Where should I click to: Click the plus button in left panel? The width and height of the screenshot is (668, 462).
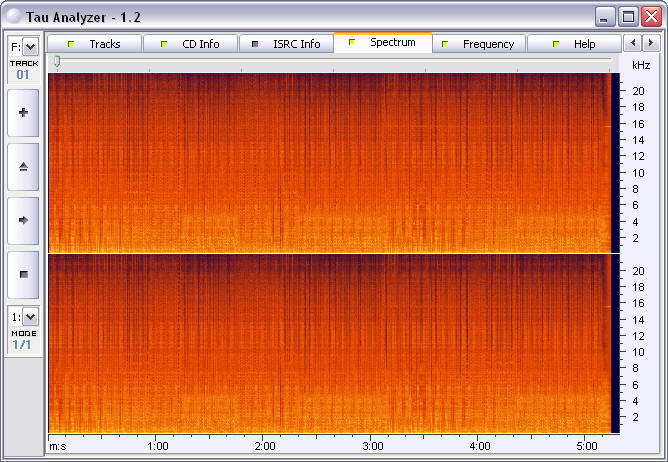(x=23, y=112)
